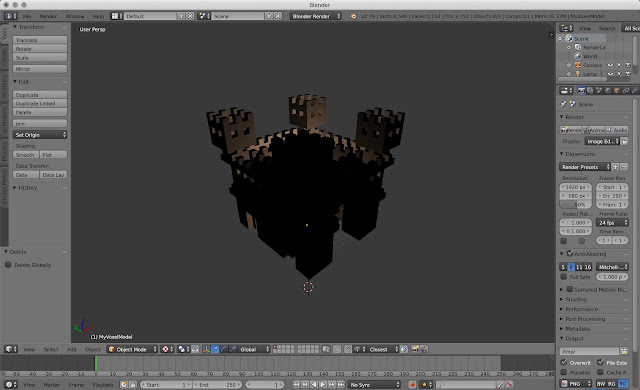This screenshot has height=390, width=640.
Task: Open the World properties tab
Action: (608, 91)
